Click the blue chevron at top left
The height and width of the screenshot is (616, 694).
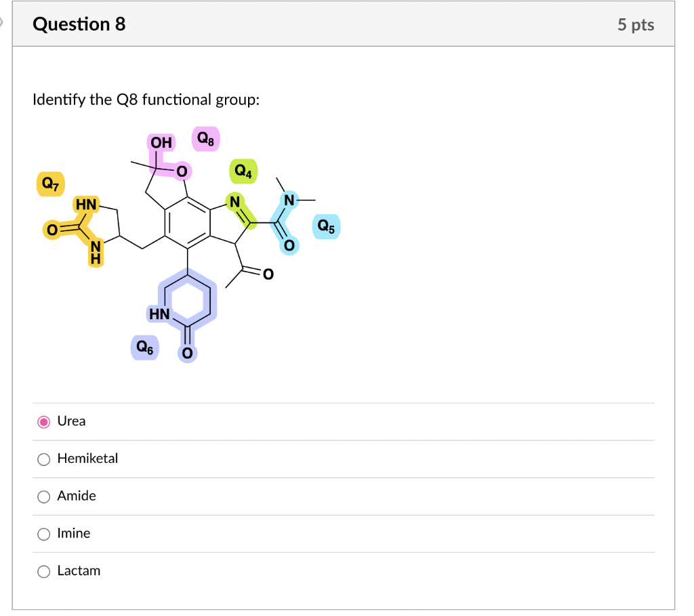[x=3, y=24]
